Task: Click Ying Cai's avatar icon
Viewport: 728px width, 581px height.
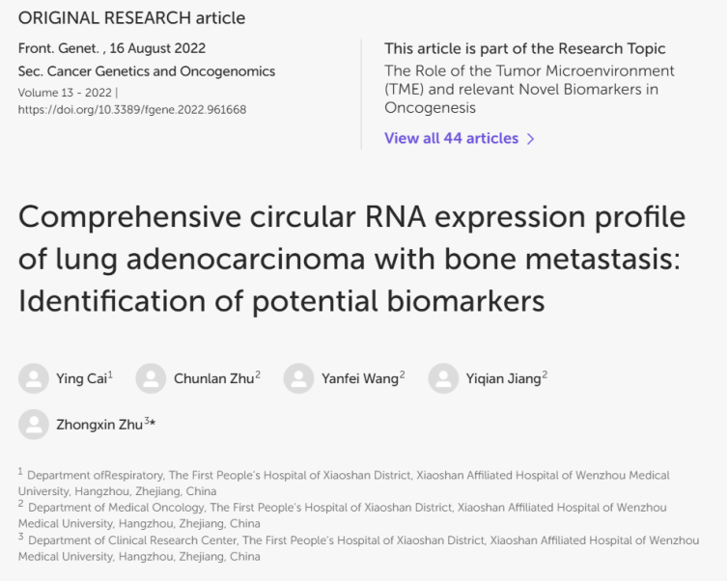Action: click(x=34, y=378)
